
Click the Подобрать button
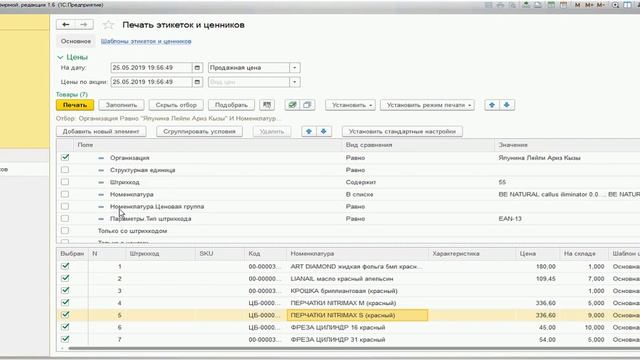[x=231, y=105]
